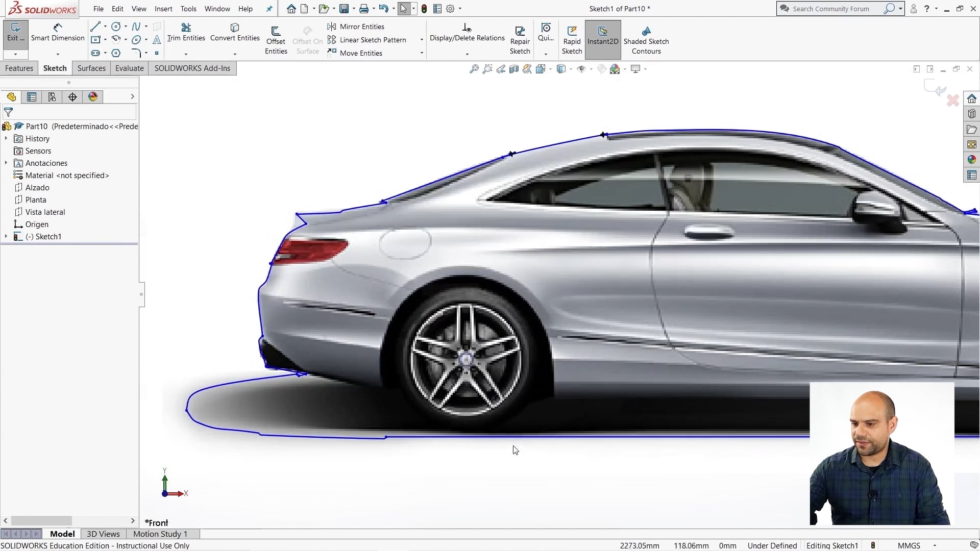Screen dimensions: 980x551
Task: Click Move Entities button
Action: [355, 53]
